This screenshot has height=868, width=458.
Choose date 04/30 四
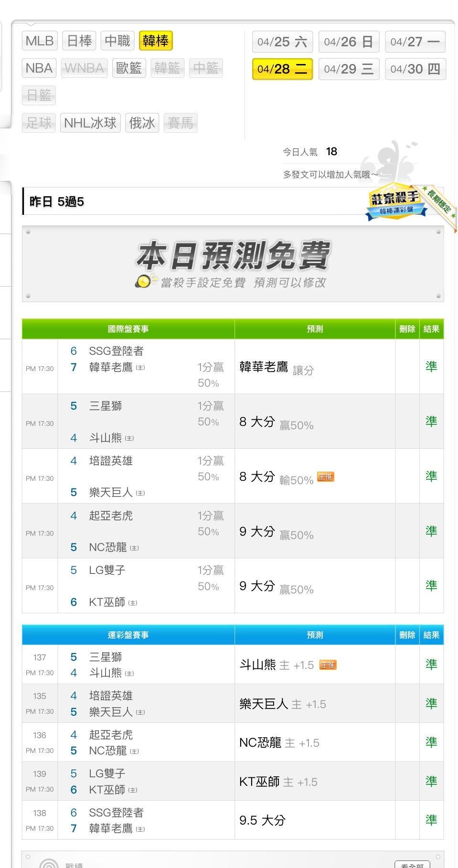tap(415, 69)
